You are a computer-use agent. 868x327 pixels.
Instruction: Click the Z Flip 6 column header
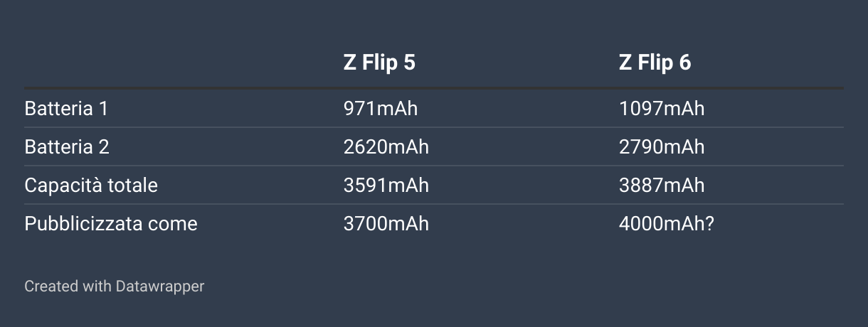655,63
